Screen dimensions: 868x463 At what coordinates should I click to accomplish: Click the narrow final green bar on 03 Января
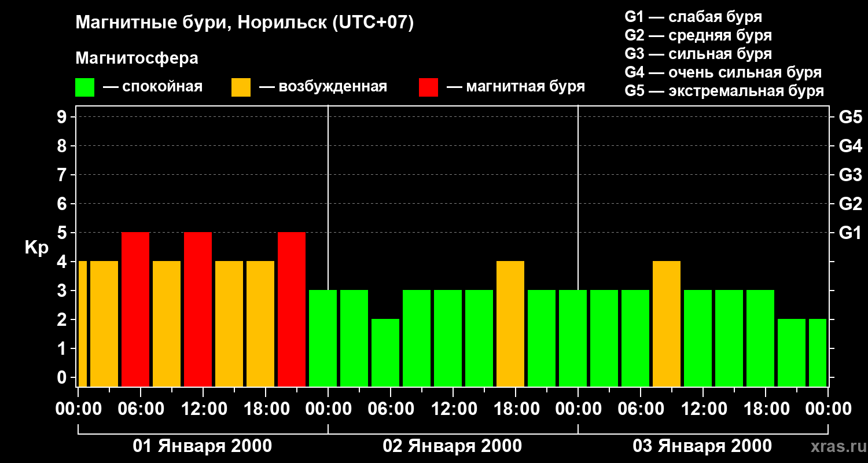tap(818, 352)
